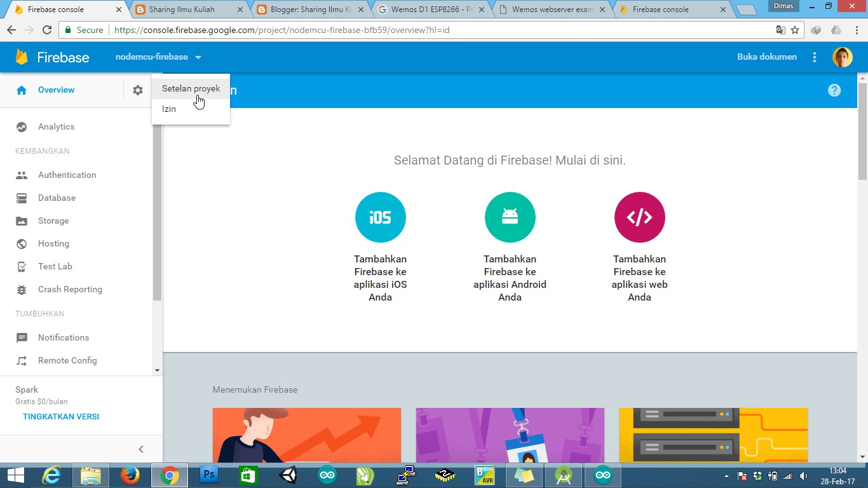The image size is (868, 488).
Task: Click Tambahkan Firebase ke aplikasi iOS text
Action: coord(381,278)
